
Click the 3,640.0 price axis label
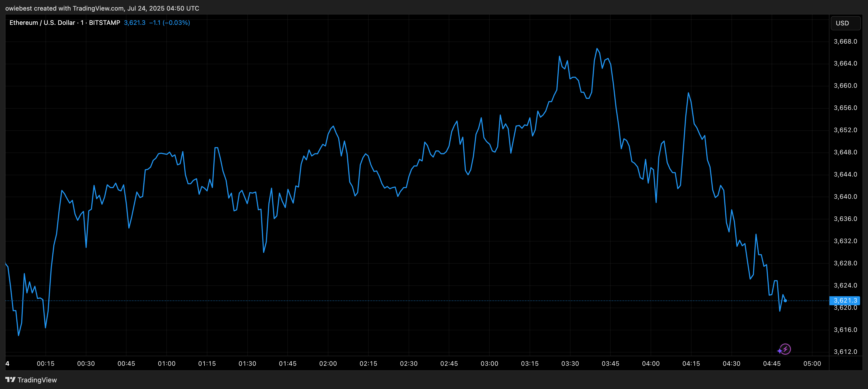coord(845,197)
